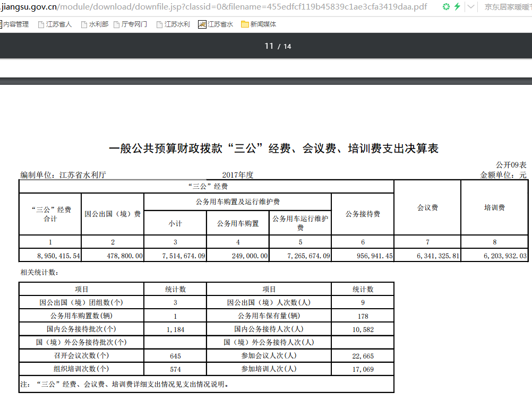Click the current page number 11 field

(x=269, y=46)
